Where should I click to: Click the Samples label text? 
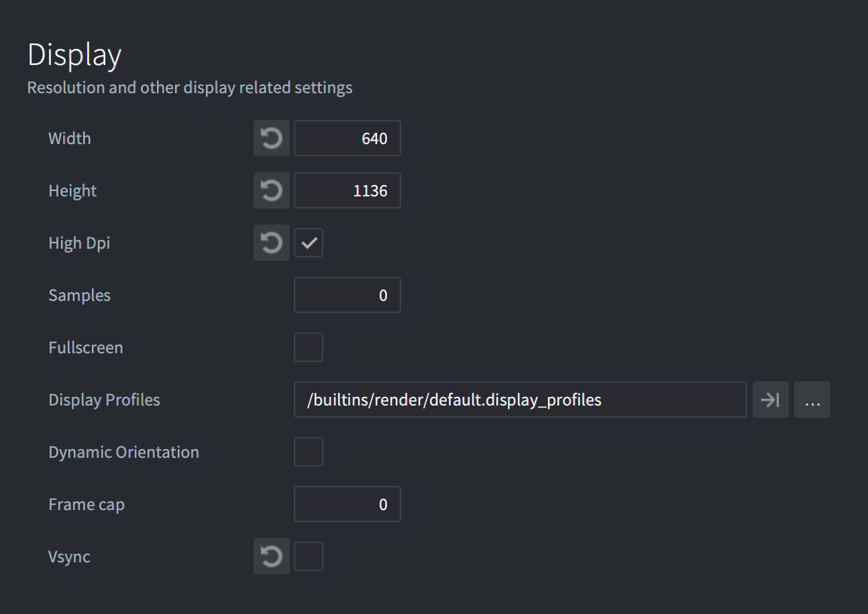[x=79, y=296]
